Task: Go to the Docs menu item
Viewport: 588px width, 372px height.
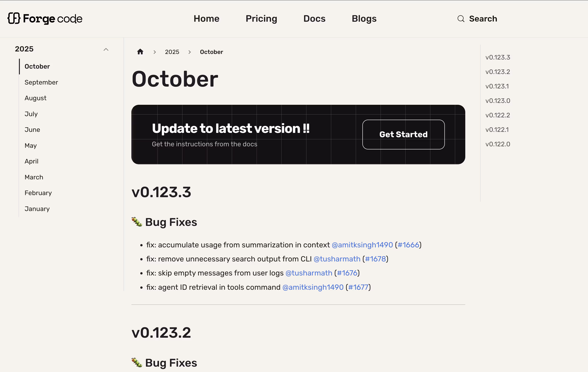Action: pyautogui.click(x=314, y=19)
